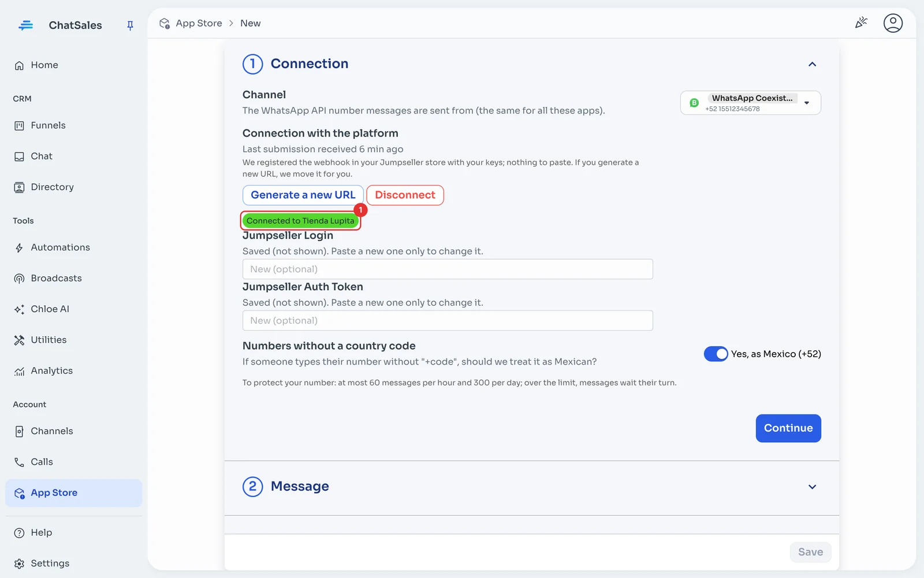
Task: Toggle the Mexico country code switch
Action: point(716,354)
